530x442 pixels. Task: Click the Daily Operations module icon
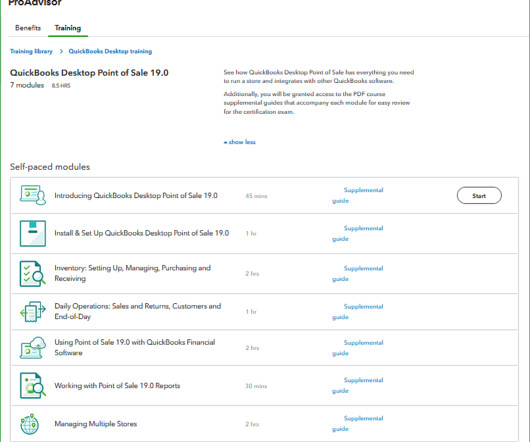point(33,311)
